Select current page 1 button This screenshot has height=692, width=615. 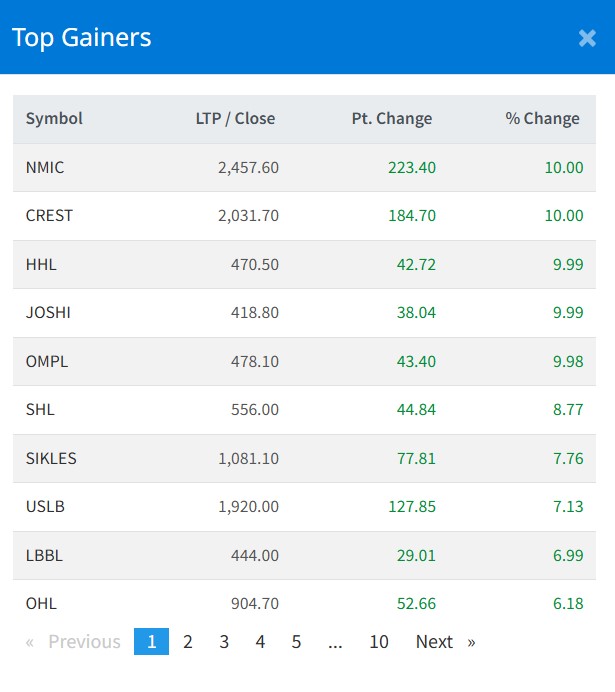pyautogui.click(x=151, y=642)
